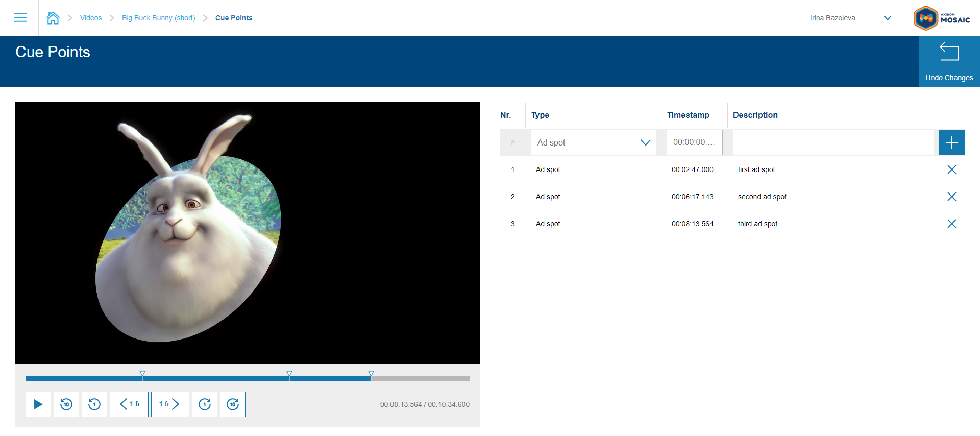Open Big Buck Bunny (short) breadcrumb
The image size is (980, 436).
(158, 18)
